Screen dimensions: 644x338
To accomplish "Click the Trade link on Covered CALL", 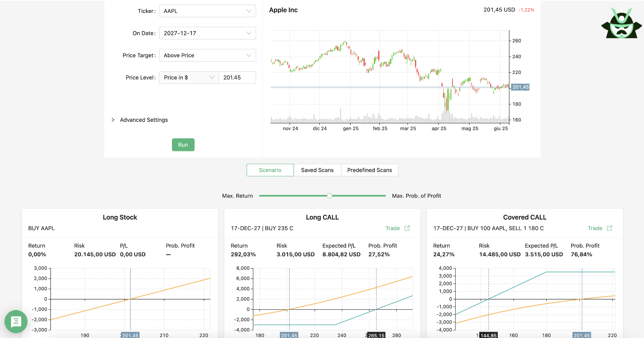I will [595, 228].
